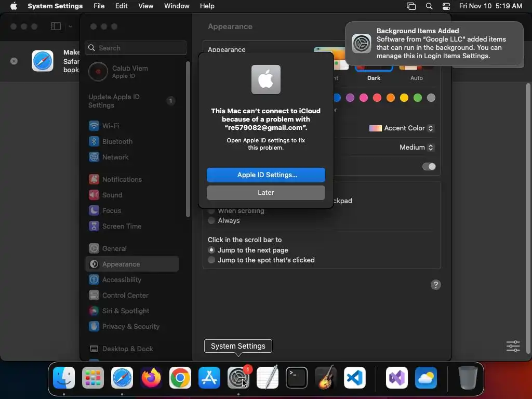The image size is (532, 399).
Task: Pick the orange accent color
Action: [x=391, y=98]
